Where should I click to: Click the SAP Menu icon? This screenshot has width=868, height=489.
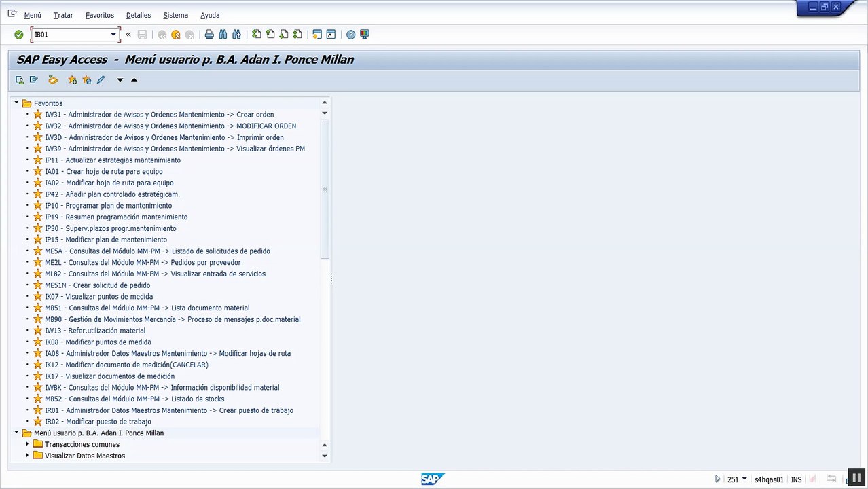pos(33,80)
